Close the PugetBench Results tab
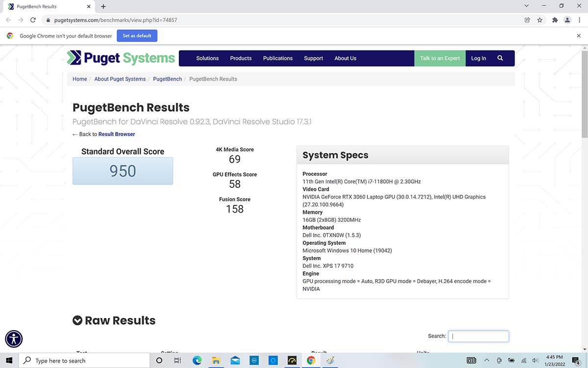 90,7
